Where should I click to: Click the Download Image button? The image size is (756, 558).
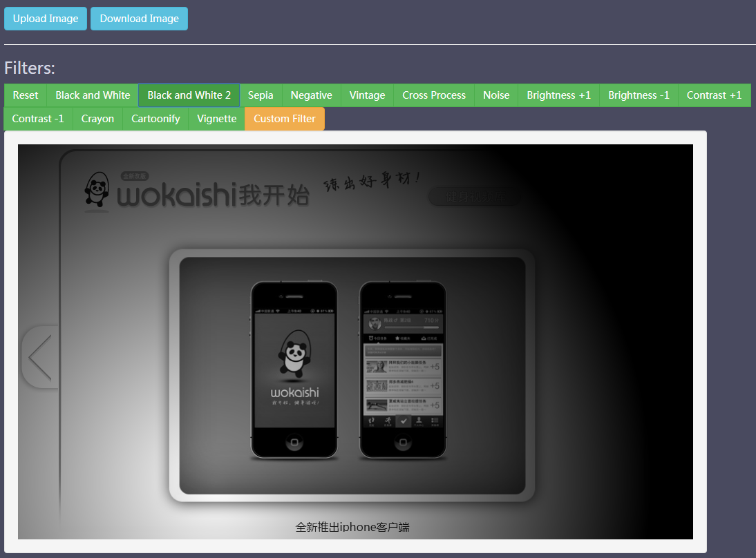tap(140, 19)
